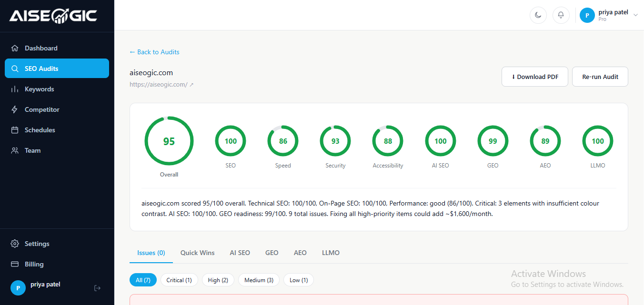Click the GEO 99 score ring

point(493,141)
